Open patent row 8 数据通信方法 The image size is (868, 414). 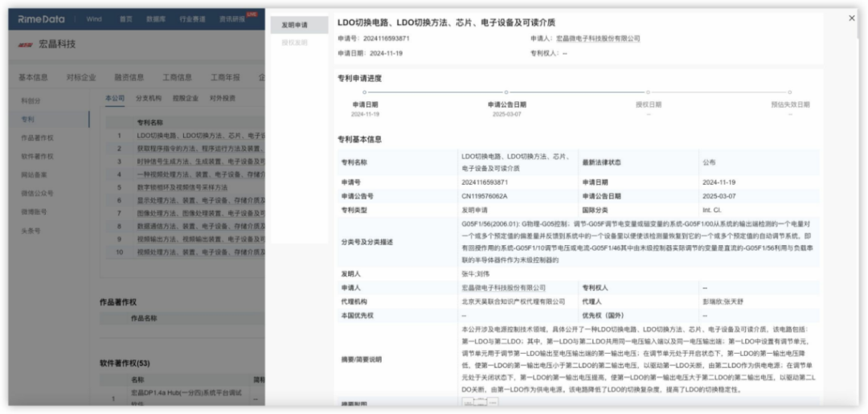coord(201,227)
